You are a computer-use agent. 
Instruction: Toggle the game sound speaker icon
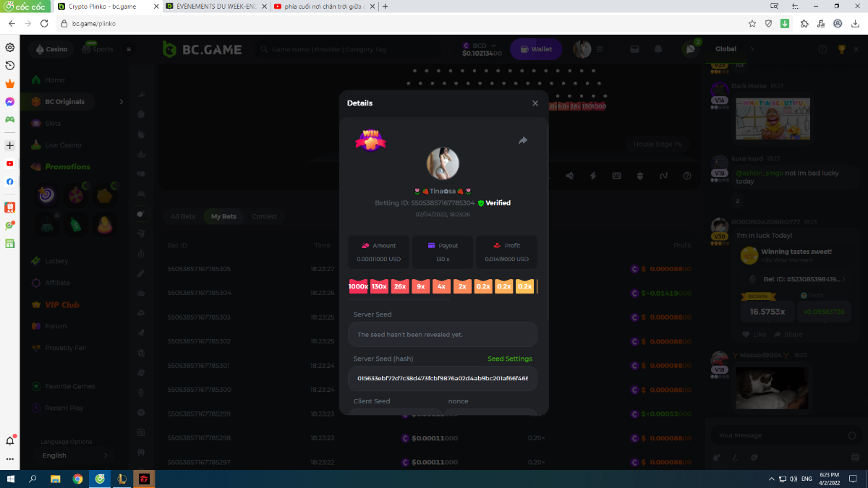[x=570, y=176]
